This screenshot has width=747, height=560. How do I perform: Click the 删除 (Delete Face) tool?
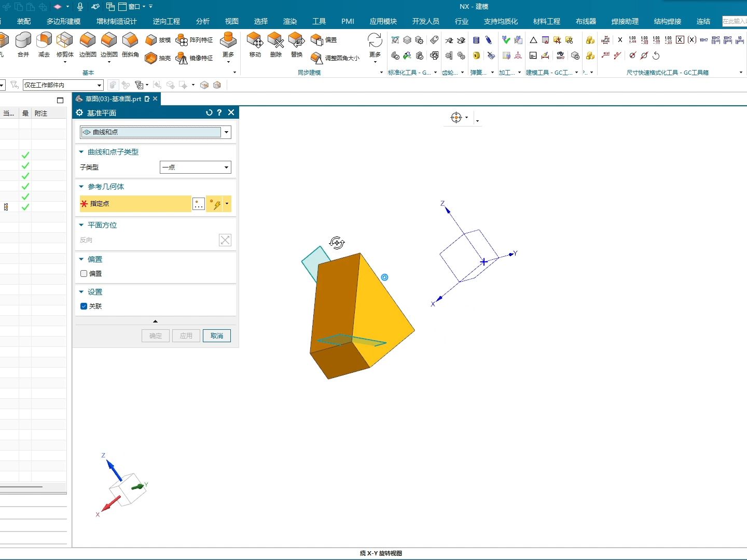[x=276, y=44]
